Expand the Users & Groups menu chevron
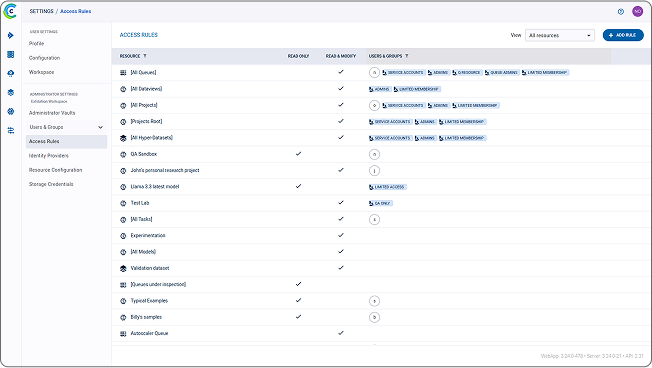Image resolution: width=652 pixels, height=368 pixels. coord(100,127)
